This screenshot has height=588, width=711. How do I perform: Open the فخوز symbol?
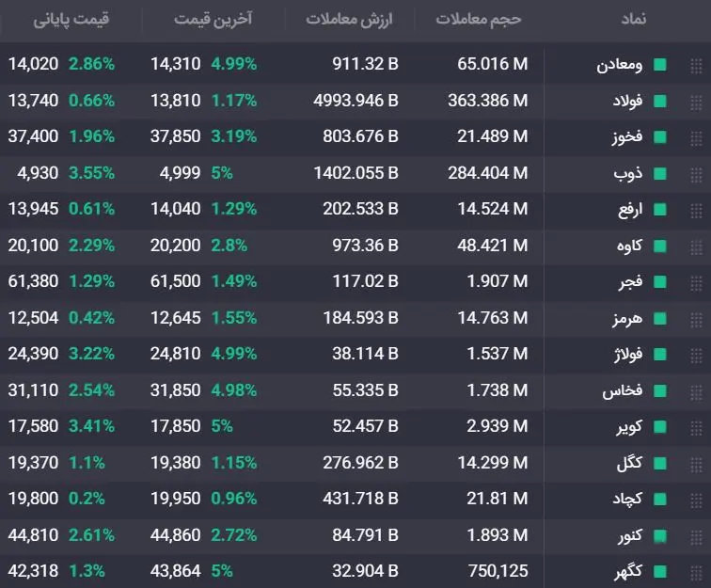[x=627, y=137]
